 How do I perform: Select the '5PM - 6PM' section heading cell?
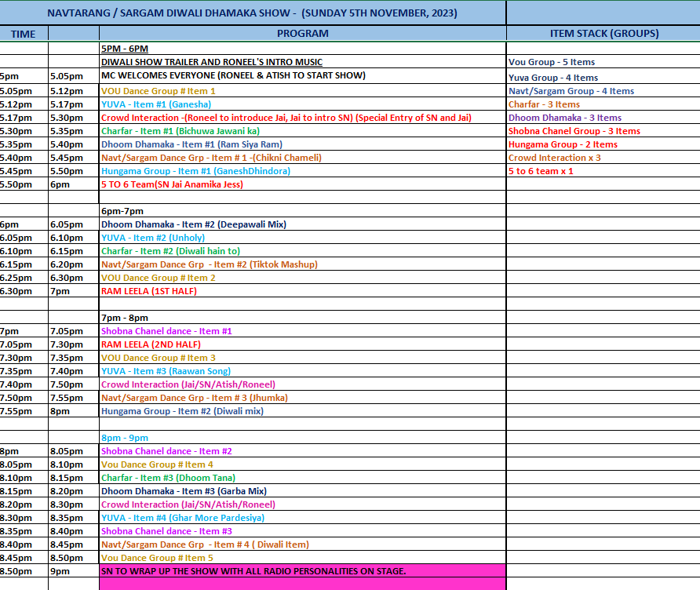tap(303, 49)
